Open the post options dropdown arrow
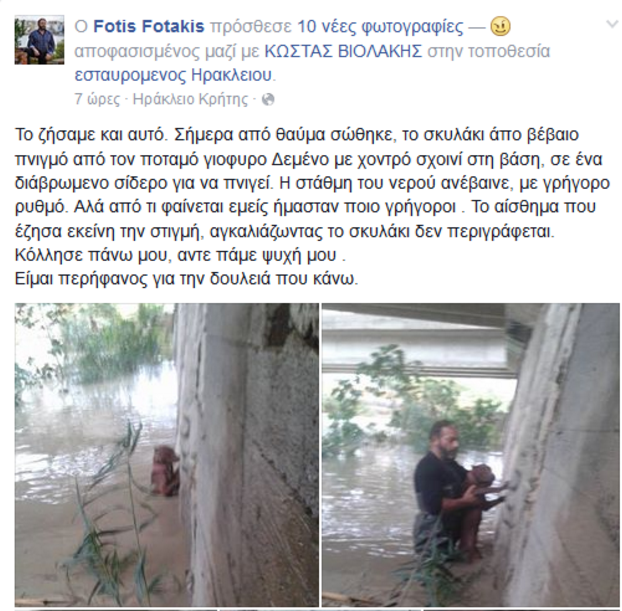 point(612,25)
